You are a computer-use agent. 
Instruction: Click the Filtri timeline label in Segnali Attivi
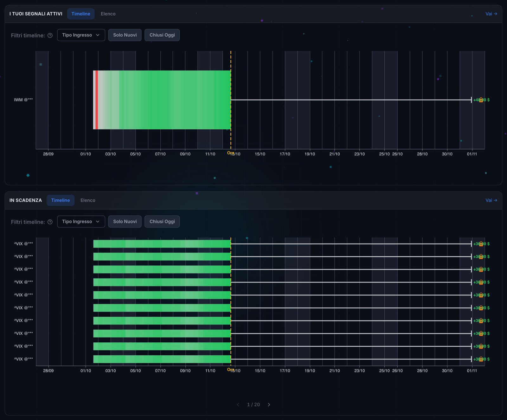[28, 36]
